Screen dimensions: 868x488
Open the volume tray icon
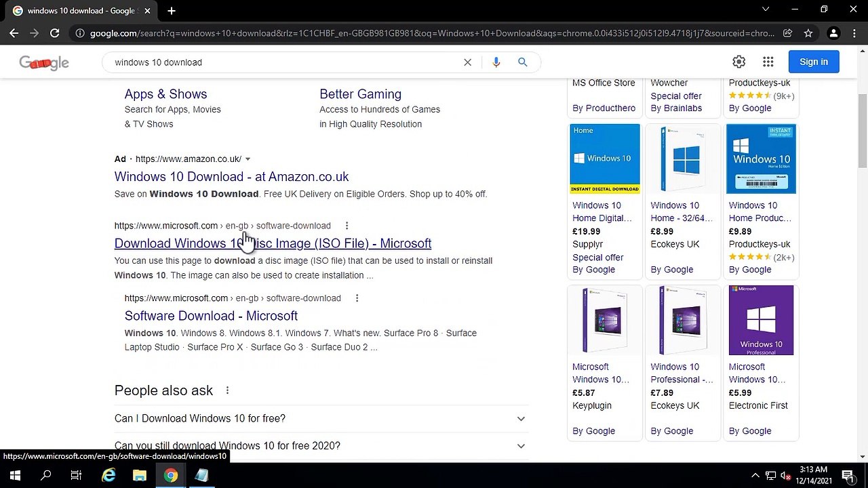pyautogui.click(x=786, y=475)
